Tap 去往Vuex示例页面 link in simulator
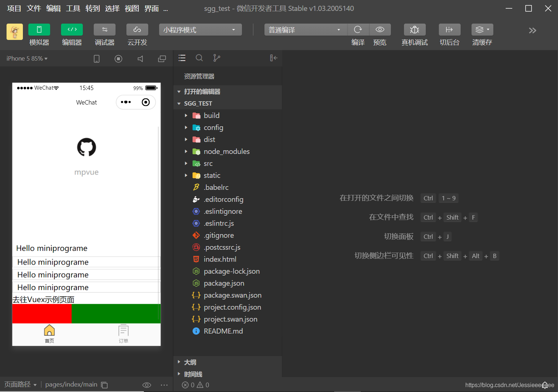 [43, 299]
